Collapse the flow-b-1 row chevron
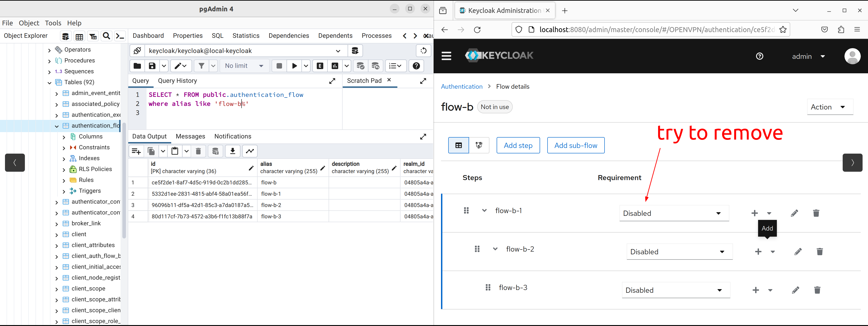Image resolution: width=868 pixels, height=326 pixels. [484, 210]
